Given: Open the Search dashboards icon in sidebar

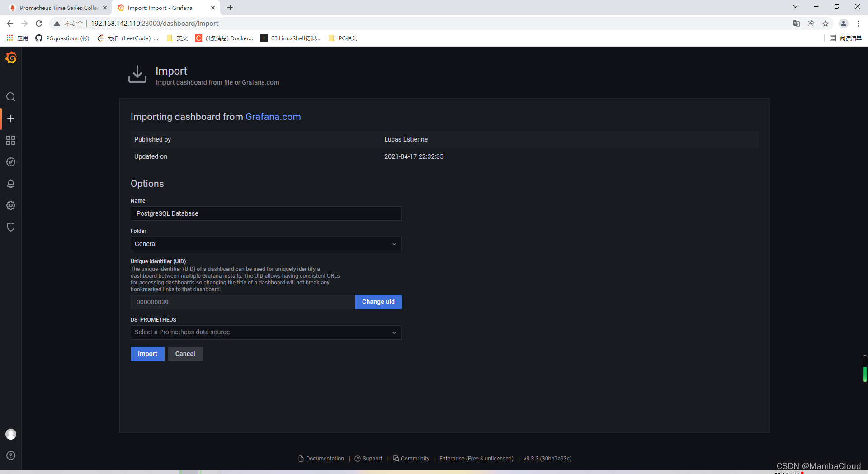Looking at the screenshot, I should tap(11, 97).
